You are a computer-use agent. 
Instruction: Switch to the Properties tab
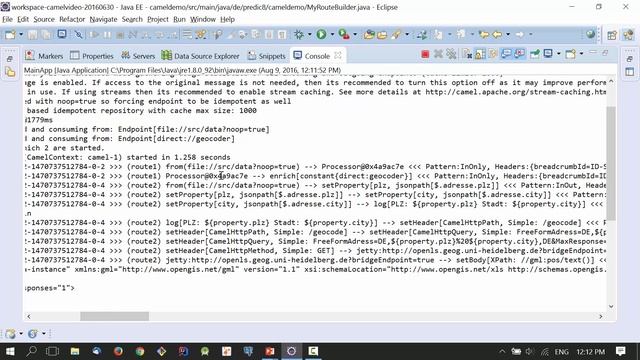92,56
